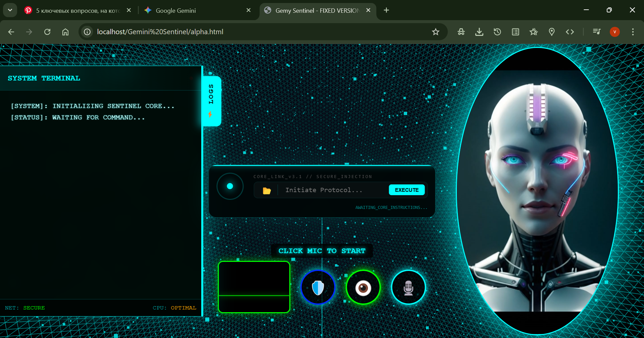Toggle the eye vision button
The width and height of the screenshot is (644, 338).
(x=363, y=287)
